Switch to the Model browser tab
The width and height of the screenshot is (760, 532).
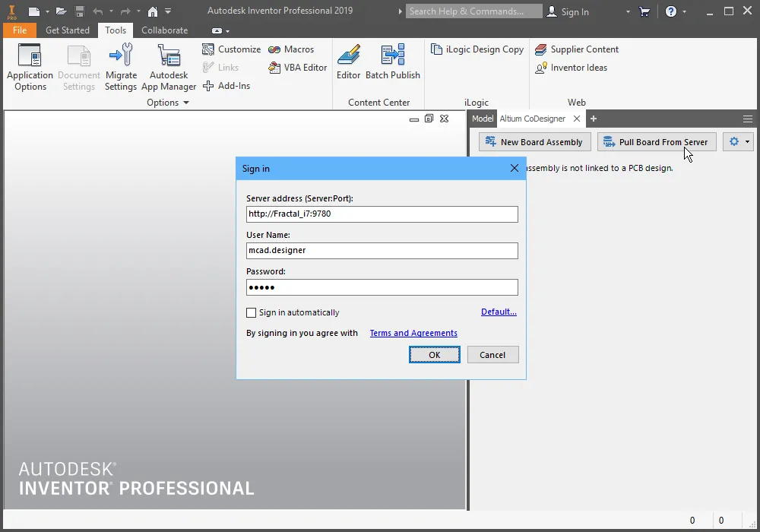[483, 119]
